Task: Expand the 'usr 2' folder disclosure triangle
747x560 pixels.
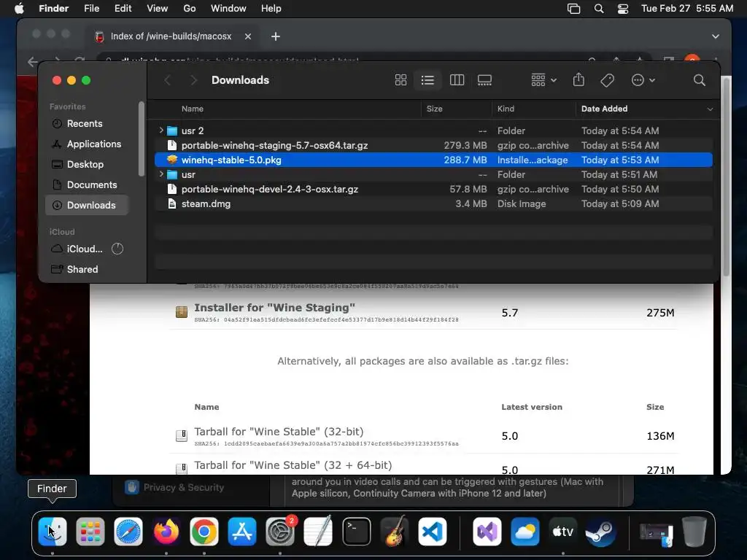Action: (x=161, y=130)
